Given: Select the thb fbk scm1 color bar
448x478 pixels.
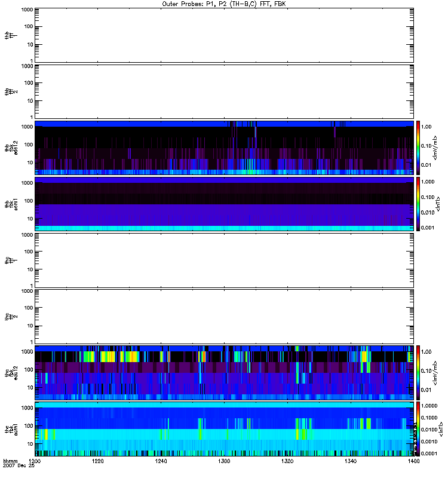Looking at the screenshot, I should point(418,204).
